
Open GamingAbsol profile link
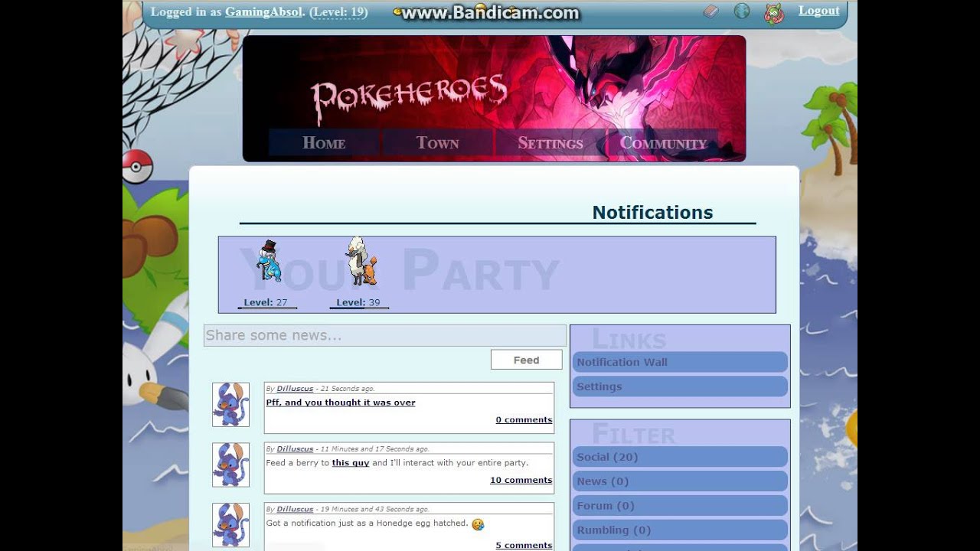pyautogui.click(x=263, y=12)
